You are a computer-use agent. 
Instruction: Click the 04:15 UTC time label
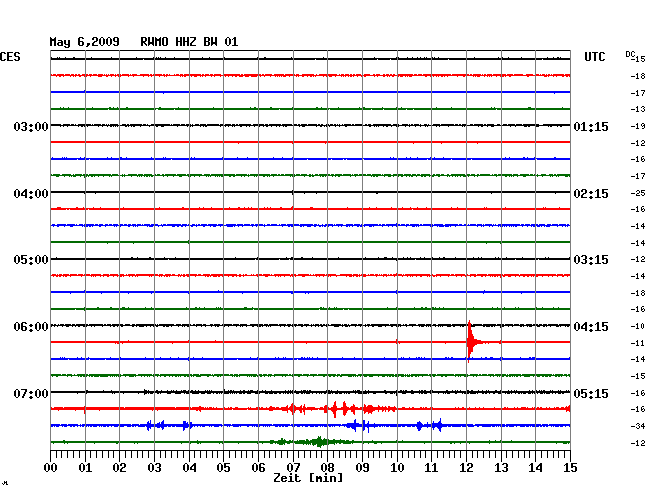click(x=591, y=327)
